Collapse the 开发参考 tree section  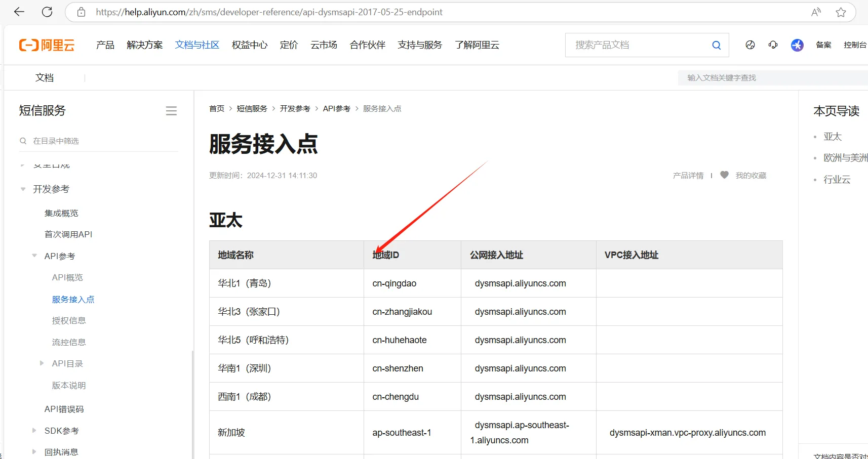(23, 189)
